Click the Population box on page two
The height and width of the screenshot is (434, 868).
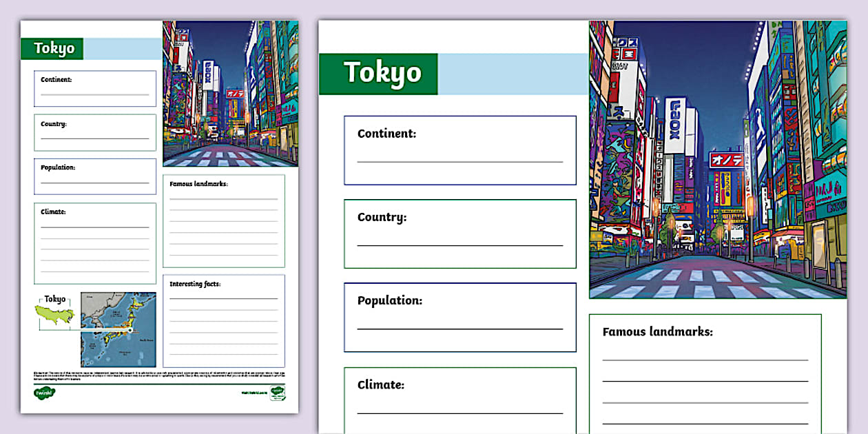pos(460,316)
